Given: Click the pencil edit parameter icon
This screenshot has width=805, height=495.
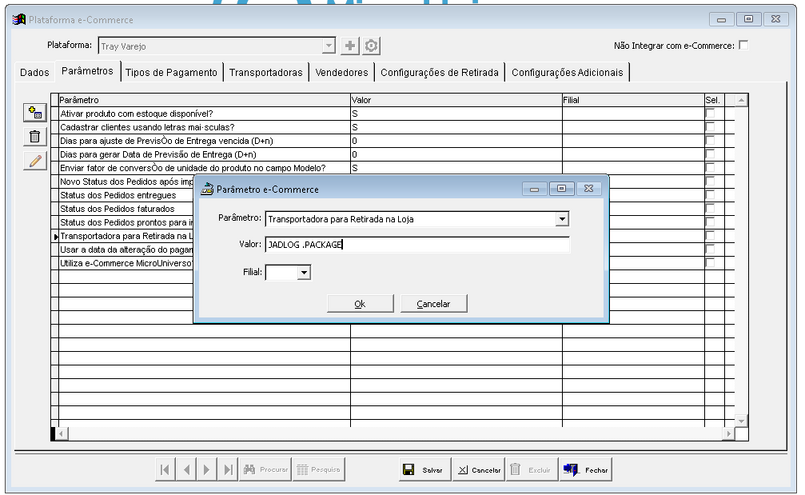Looking at the screenshot, I should click(x=35, y=161).
